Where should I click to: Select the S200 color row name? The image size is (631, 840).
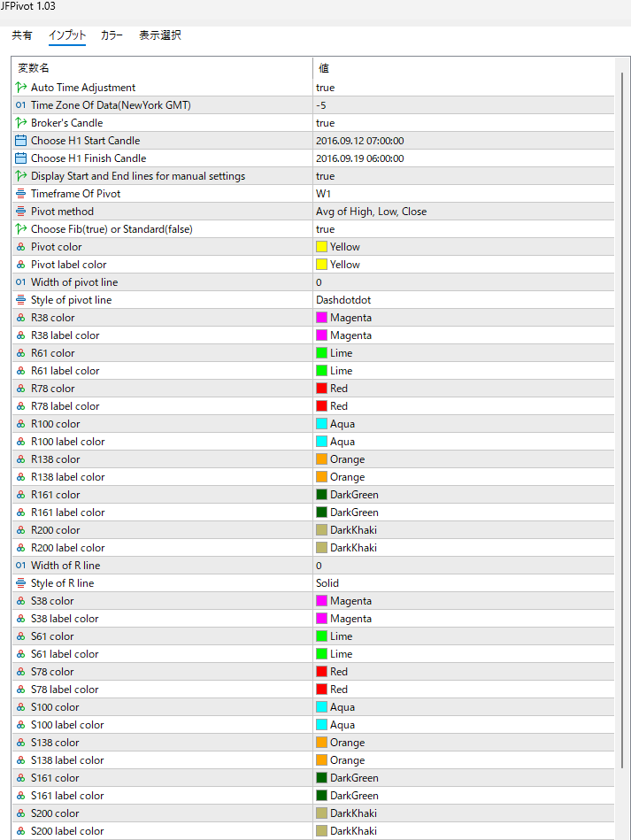coord(55,813)
